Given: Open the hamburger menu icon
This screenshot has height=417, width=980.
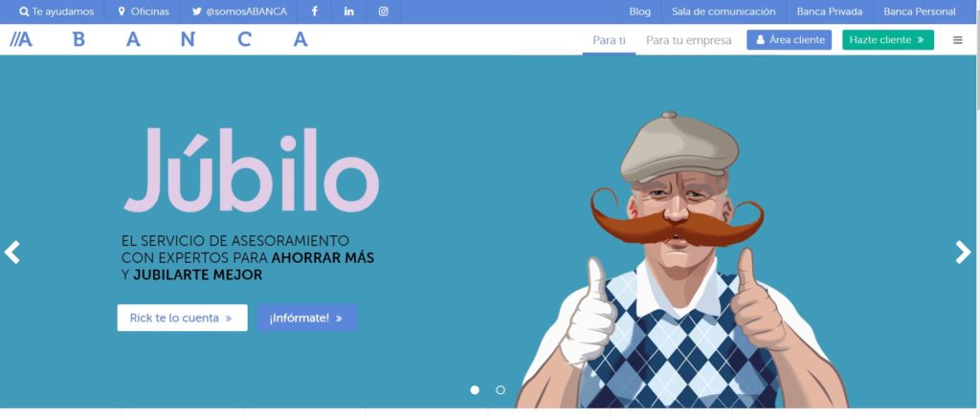Looking at the screenshot, I should pos(957,40).
